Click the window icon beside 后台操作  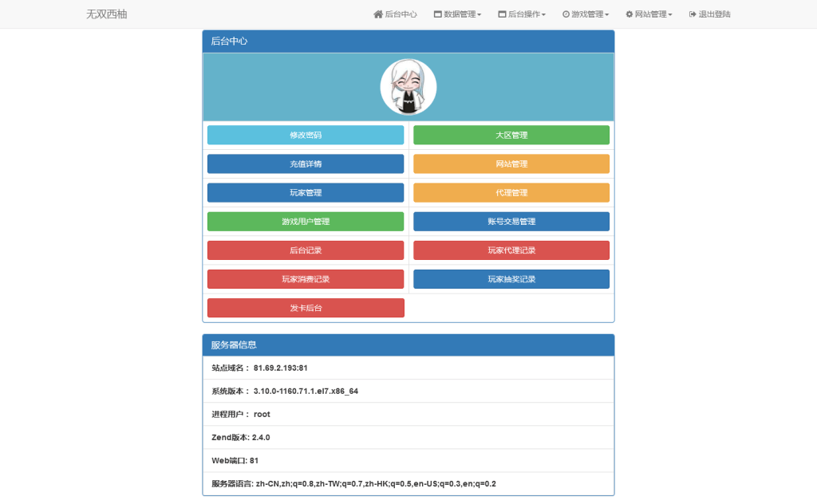click(x=502, y=14)
